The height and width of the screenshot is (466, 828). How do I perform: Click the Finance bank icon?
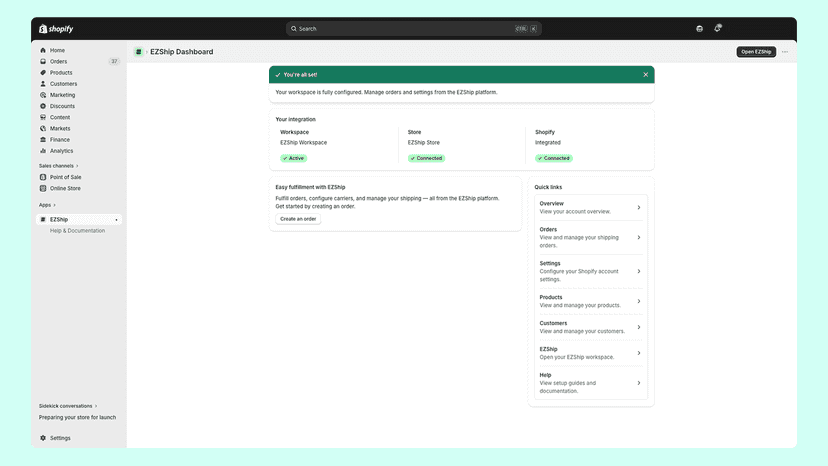pyautogui.click(x=43, y=139)
